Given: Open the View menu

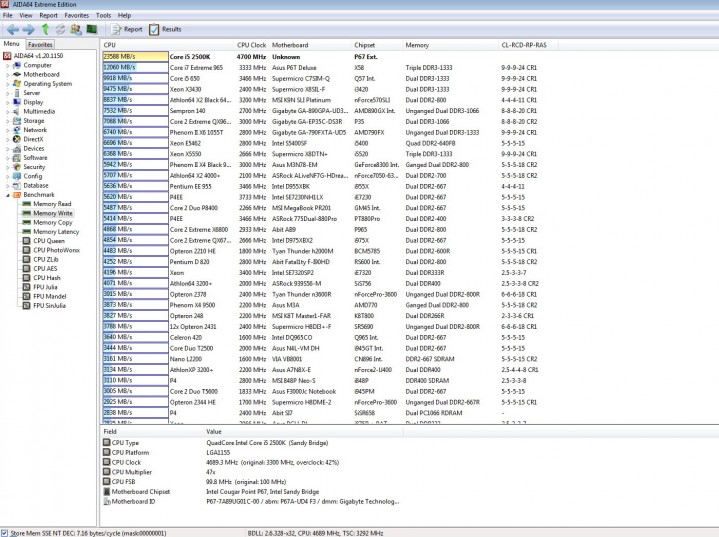Looking at the screenshot, I should click(26, 15).
